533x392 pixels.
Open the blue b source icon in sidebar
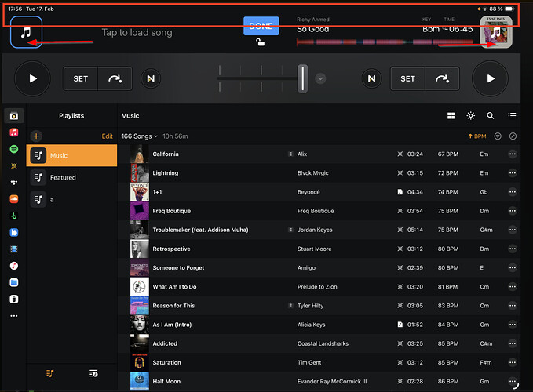tap(14, 232)
